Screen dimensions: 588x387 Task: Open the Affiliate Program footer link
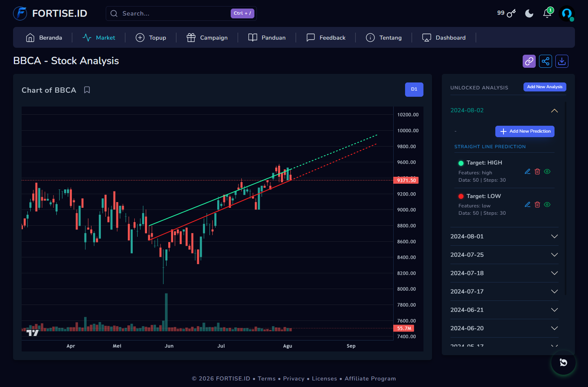coord(370,378)
